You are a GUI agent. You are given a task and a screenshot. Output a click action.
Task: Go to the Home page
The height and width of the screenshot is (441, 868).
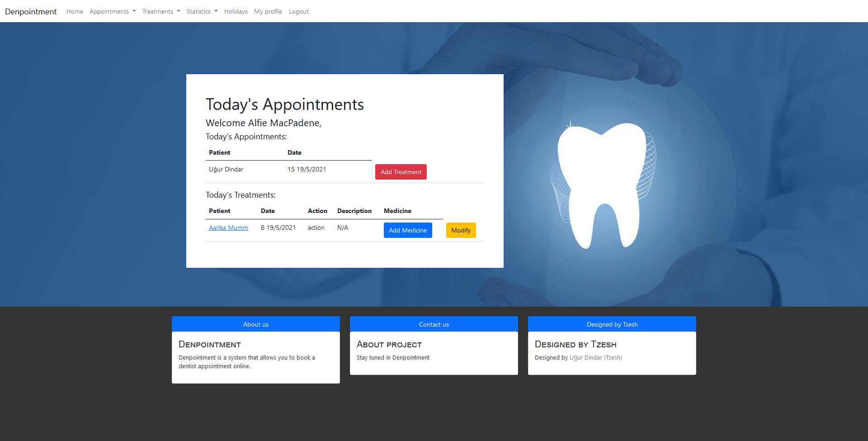point(75,11)
